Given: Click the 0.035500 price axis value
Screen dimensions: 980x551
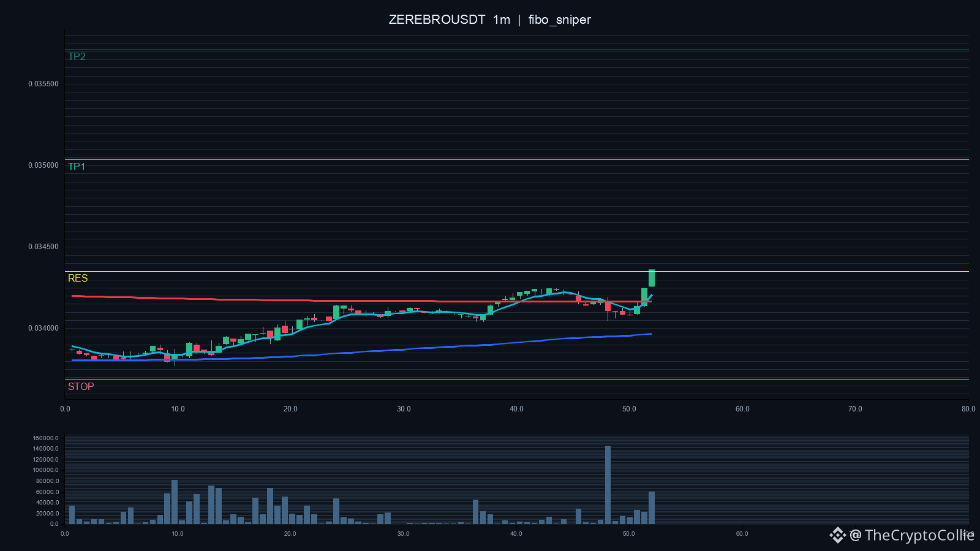Looking at the screenshot, I should 43,84.
